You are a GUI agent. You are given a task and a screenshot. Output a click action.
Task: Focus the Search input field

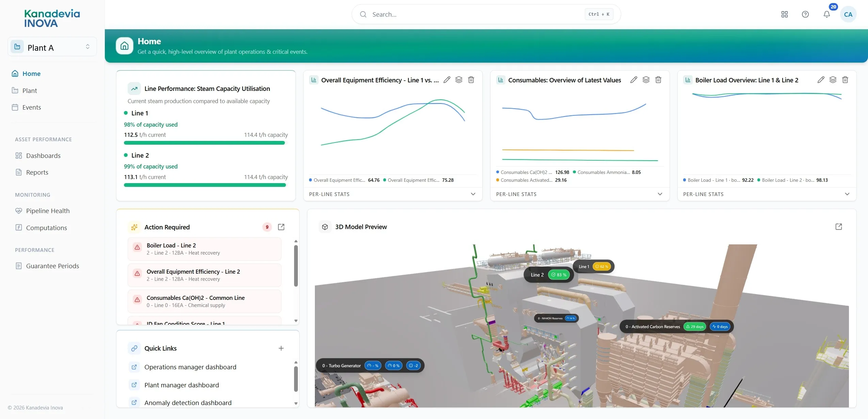point(486,14)
